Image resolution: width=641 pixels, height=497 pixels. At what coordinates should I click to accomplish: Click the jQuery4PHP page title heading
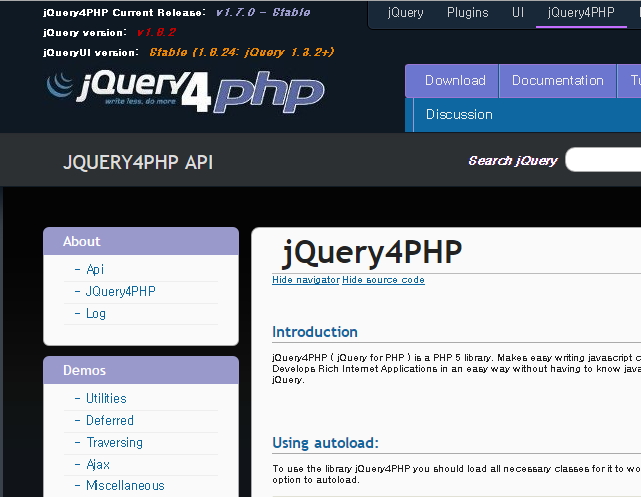(372, 252)
